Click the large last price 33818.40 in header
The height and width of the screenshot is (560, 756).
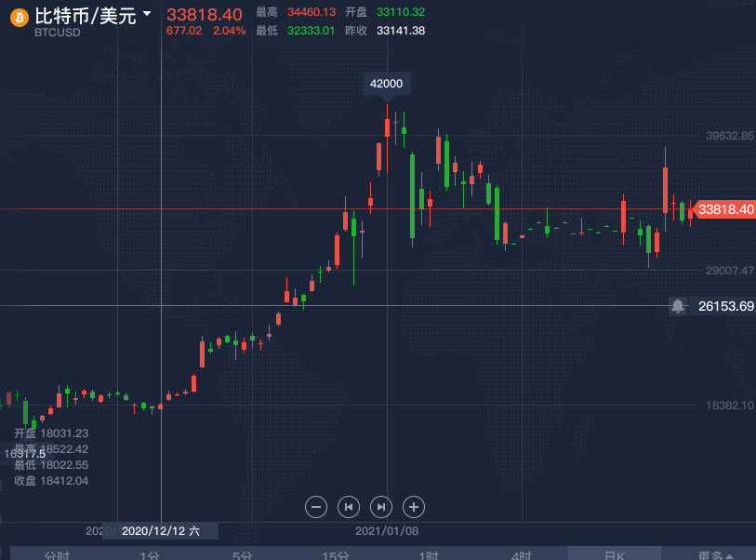coord(205,15)
